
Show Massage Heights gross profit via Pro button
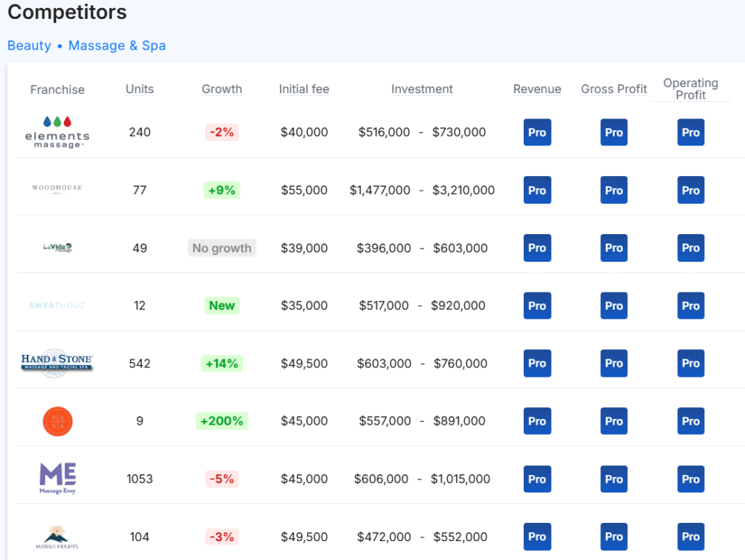614,537
